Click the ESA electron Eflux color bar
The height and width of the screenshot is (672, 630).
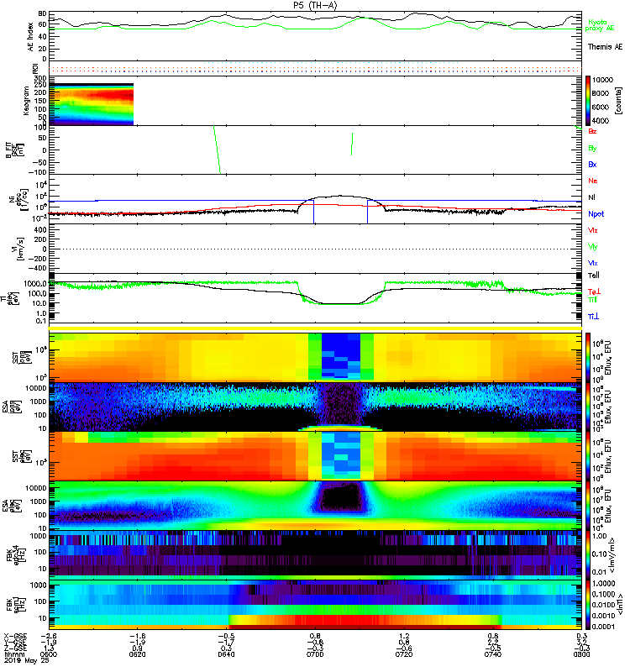(x=588, y=506)
